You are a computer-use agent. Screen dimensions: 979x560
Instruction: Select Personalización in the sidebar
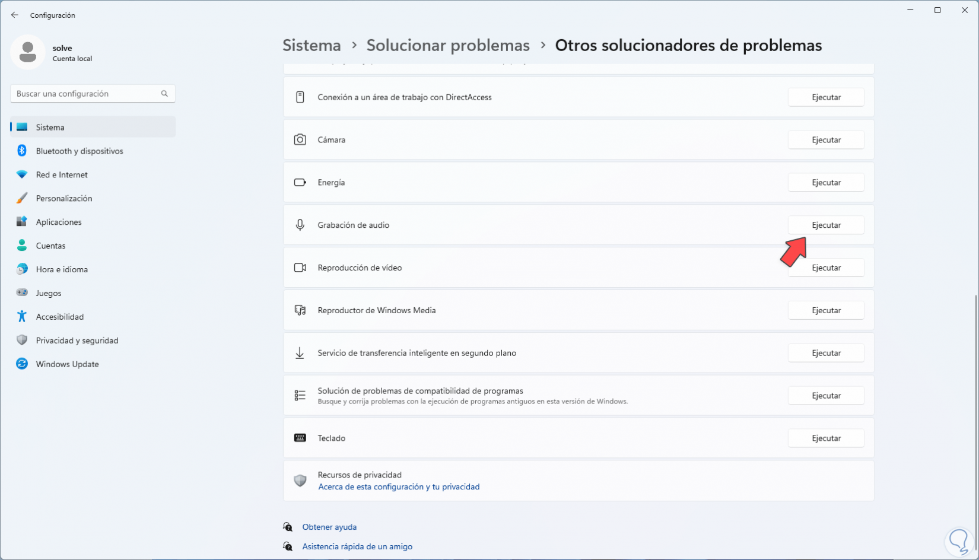tap(64, 199)
